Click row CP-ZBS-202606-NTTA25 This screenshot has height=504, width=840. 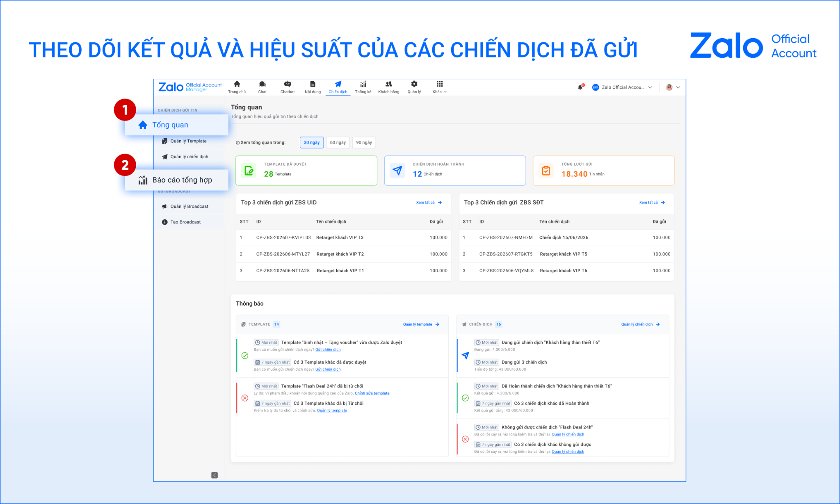343,271
